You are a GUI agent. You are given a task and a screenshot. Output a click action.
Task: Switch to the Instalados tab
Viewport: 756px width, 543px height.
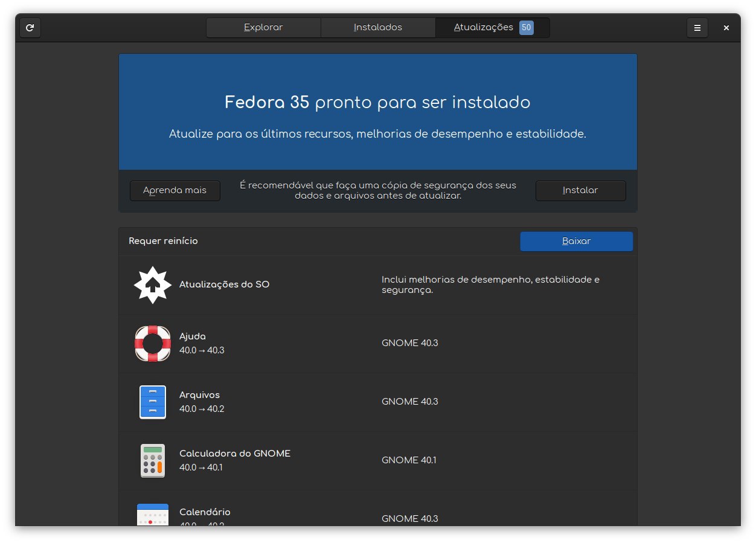click(378, 28)
